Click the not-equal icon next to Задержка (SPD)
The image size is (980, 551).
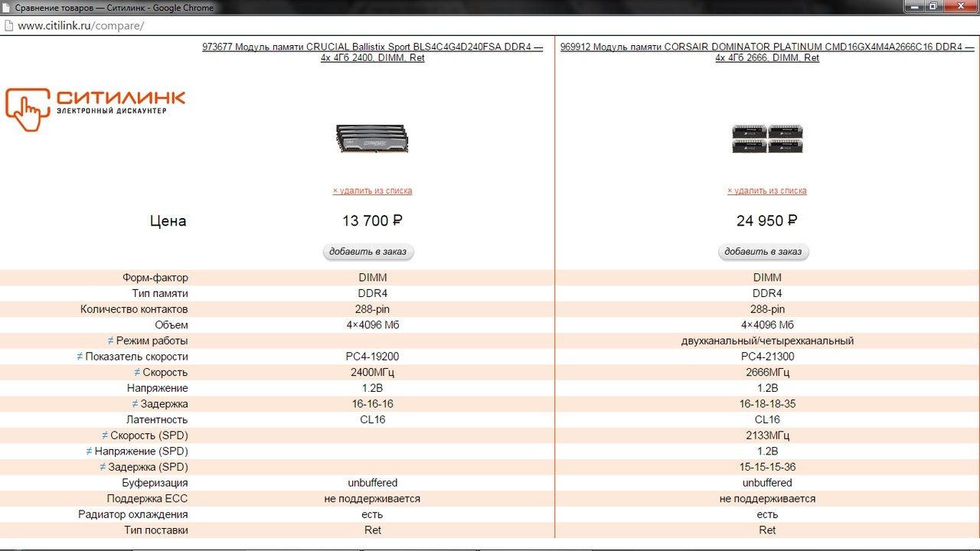coord(103,467)
